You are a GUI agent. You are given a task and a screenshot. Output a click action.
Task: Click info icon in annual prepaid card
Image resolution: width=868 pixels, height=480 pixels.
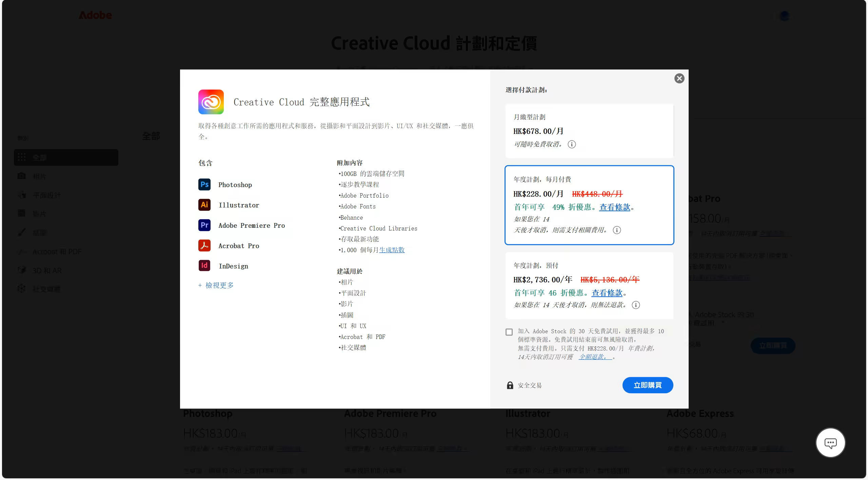636,305
